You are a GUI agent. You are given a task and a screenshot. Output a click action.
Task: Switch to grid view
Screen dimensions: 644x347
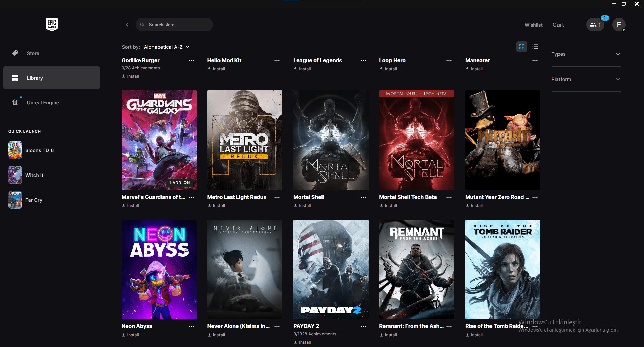click(522, 47)
